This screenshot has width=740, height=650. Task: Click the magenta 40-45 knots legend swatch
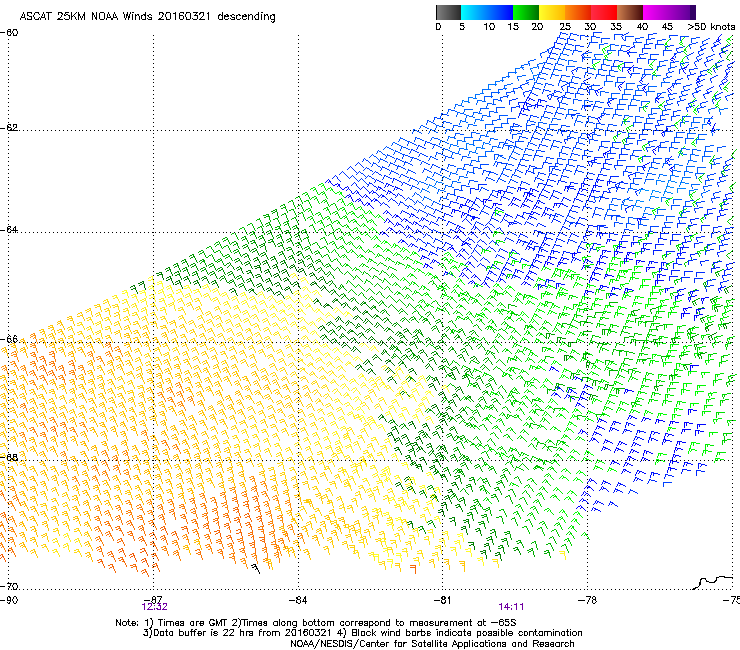(x=656, y=12)
